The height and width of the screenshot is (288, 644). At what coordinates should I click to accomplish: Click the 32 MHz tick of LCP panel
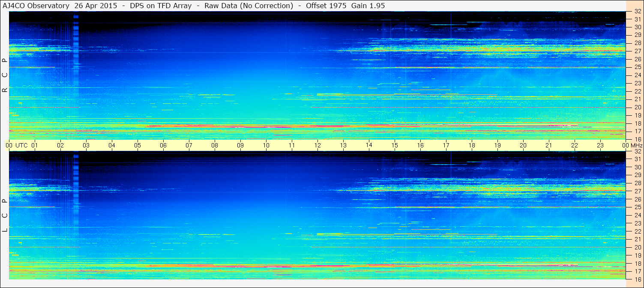637,151
